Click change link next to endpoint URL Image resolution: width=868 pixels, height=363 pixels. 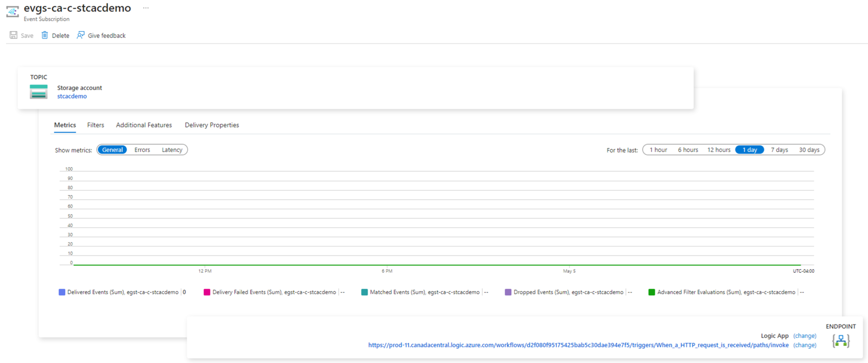click(x=805, y=345)
